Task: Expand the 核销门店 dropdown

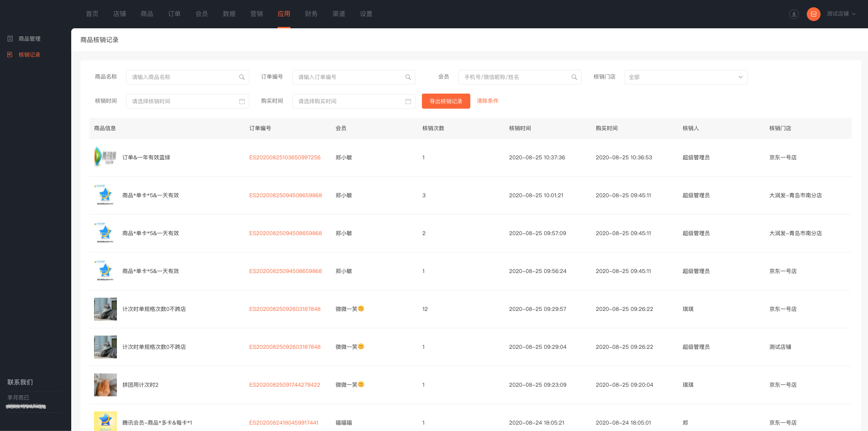Action: pos(686,77)
